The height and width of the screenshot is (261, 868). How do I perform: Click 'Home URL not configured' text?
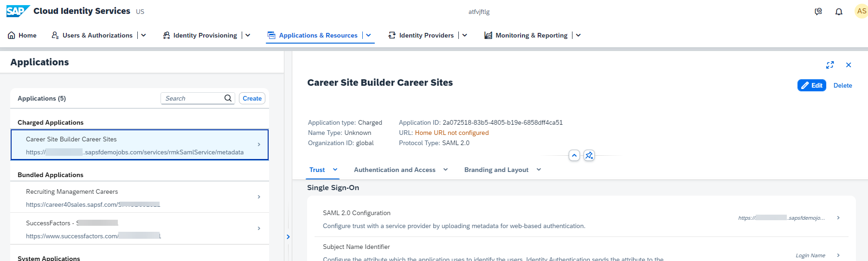click(452, 133)
